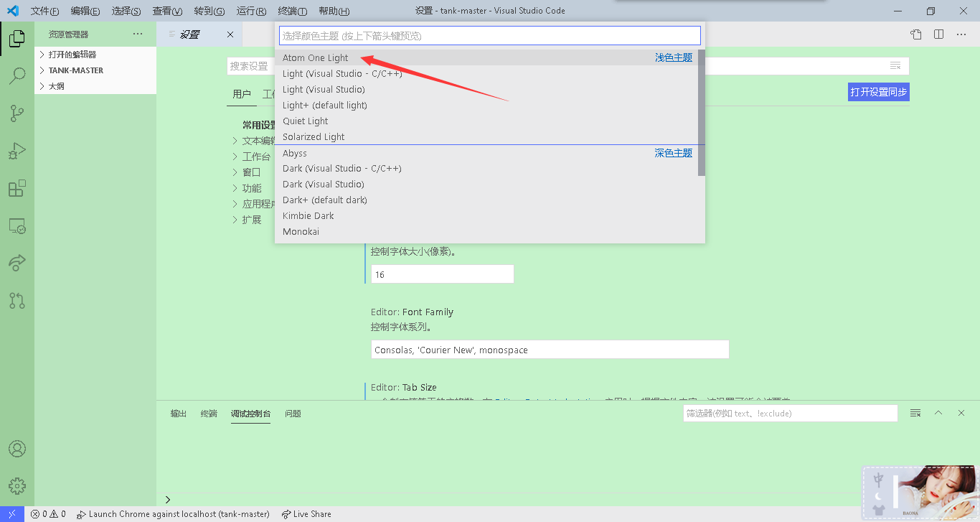Choose Solarized Light theme
The width and height of the screenshot is (980, 522).
click(486, 136)
